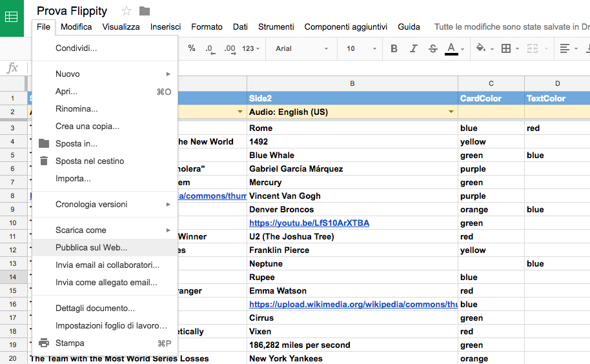Toggle bold formatting

point(394,48)
